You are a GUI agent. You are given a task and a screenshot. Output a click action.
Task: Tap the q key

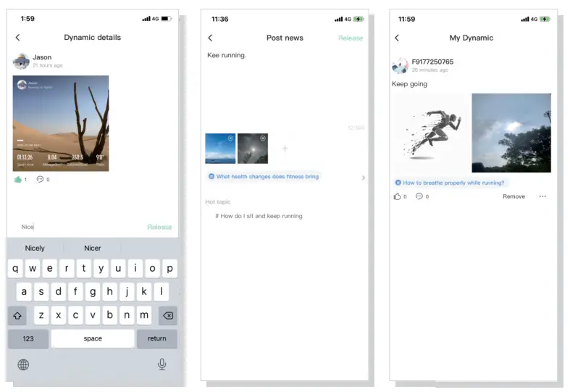[x=15, y=268]
